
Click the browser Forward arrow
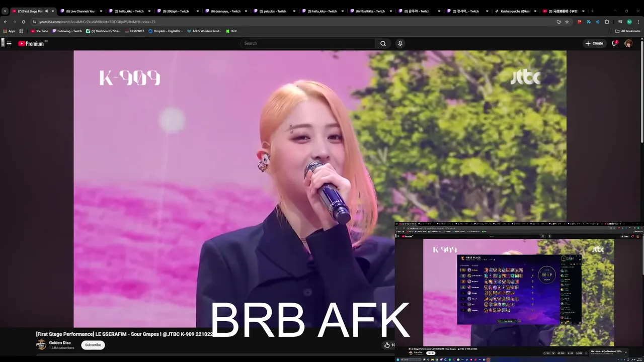click(14, 22)
